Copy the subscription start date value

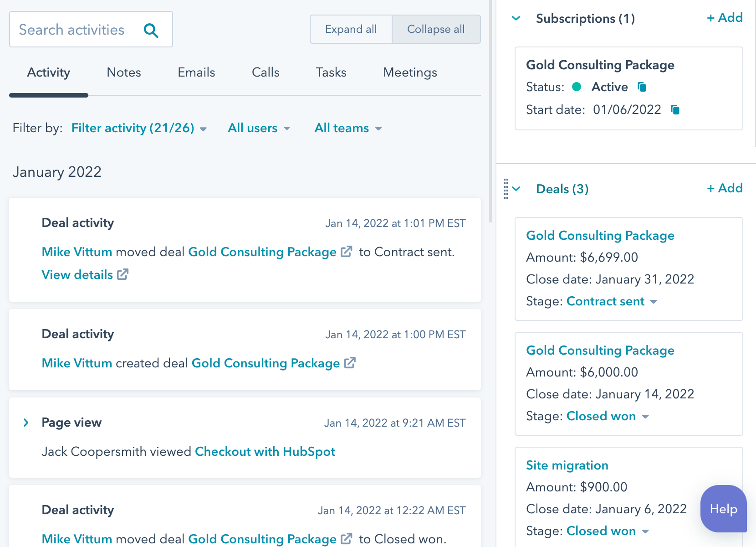coord(675,110)
